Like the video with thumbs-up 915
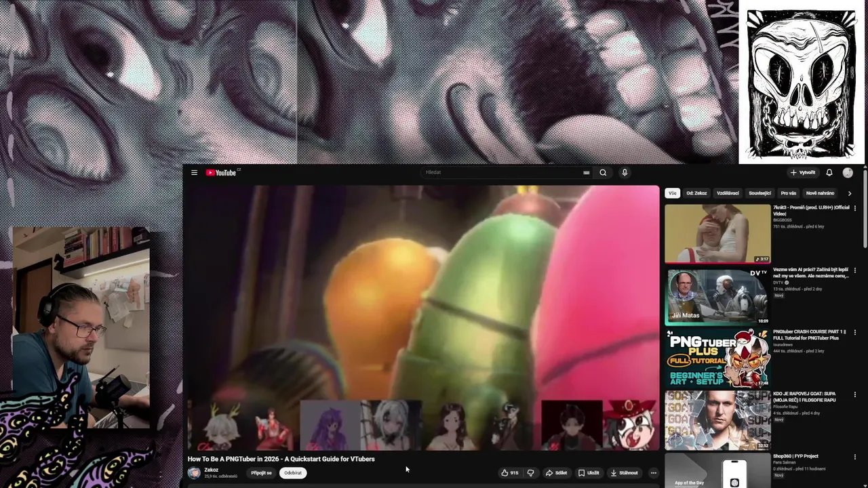This screenshot has width=868, height=488. (x=510, y=473)
